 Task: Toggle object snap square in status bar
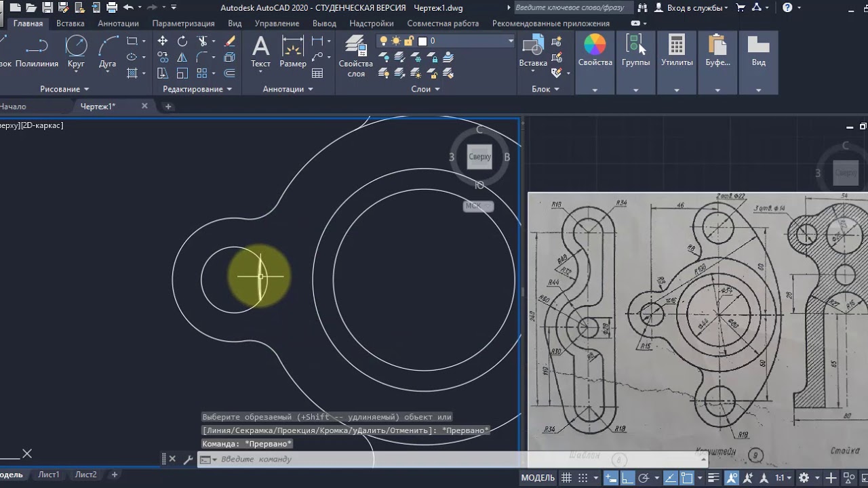(687, 478)
